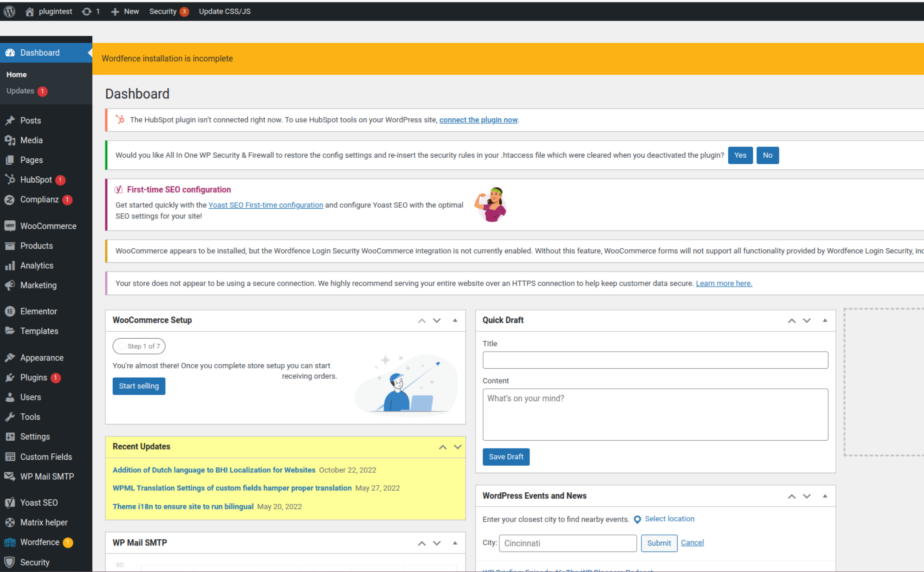The height and width of the screenshot is (572, 924).
Task: Click the Start selling button
Action: pos(139,386)
